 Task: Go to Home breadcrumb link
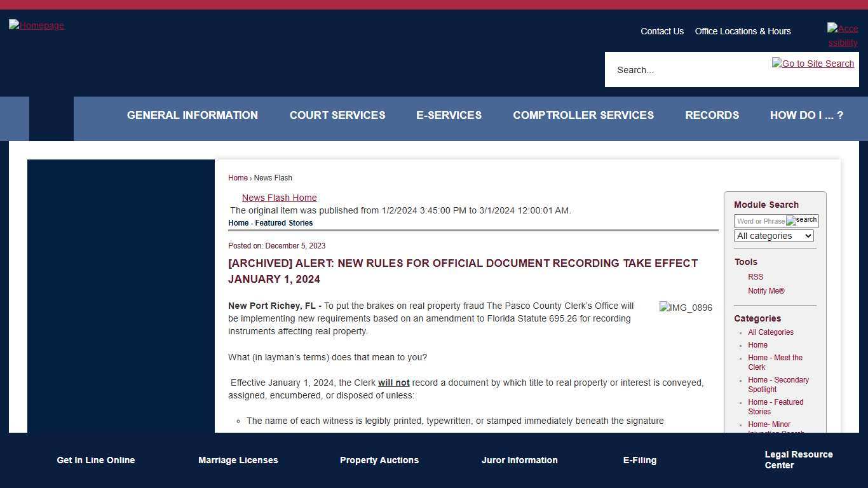coord(238,178)
